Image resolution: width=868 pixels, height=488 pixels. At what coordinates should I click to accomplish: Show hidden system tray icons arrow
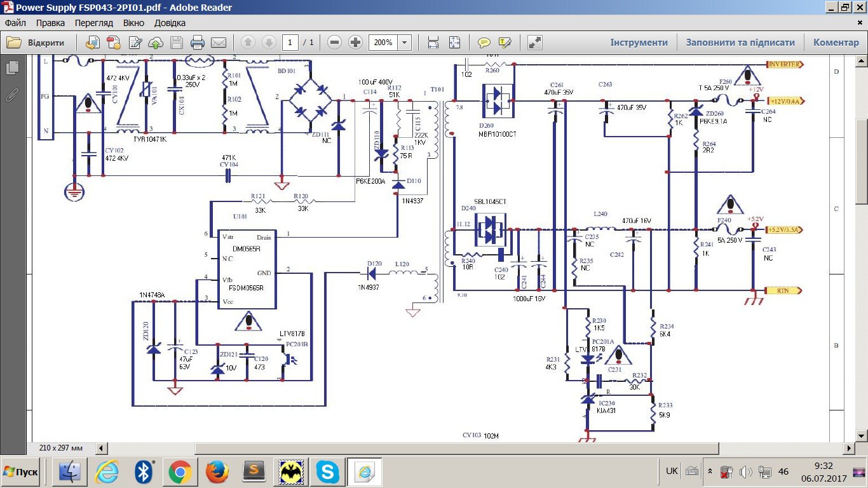coord(710,472)
